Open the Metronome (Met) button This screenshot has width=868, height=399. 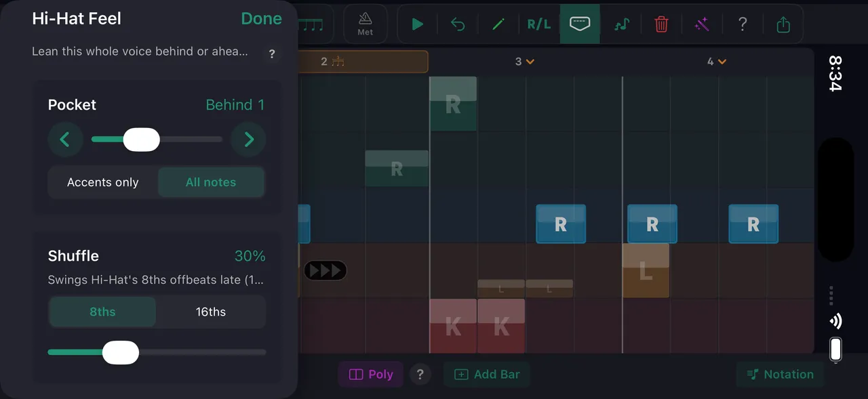[366, 24]
